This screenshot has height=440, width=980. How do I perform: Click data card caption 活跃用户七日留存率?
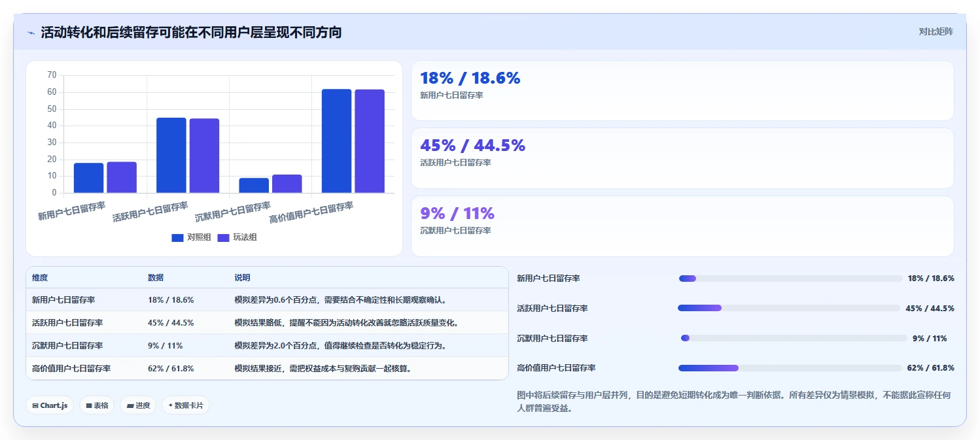click(x=455, y=163)
